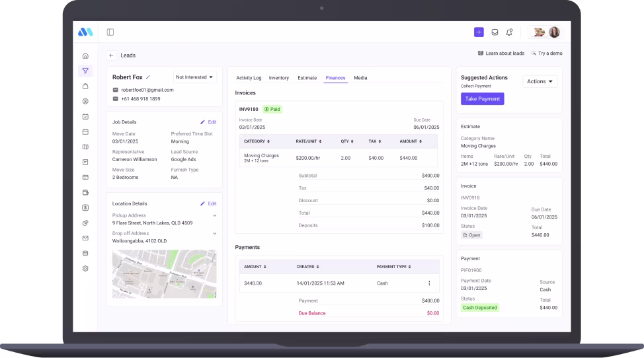Click the Take Payment button
The height and width of the screenshot is (358, 644).
pos(482,98)
